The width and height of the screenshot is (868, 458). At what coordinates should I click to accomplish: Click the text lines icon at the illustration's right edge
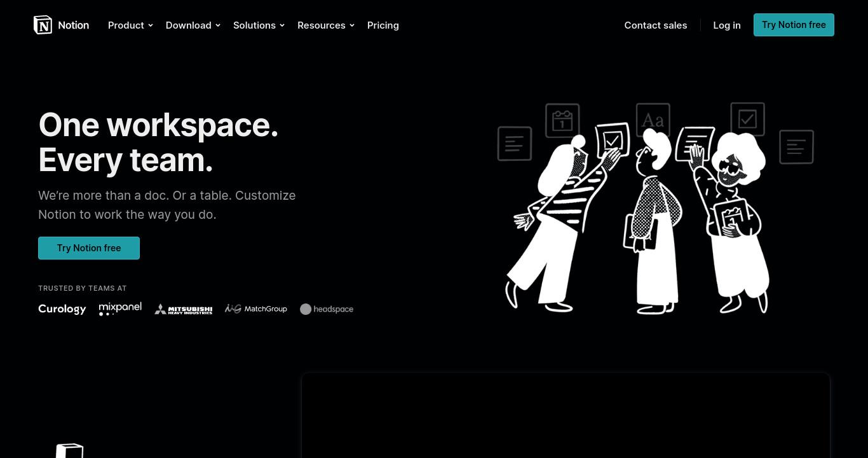pyautogui.click(x=797, y=147)
